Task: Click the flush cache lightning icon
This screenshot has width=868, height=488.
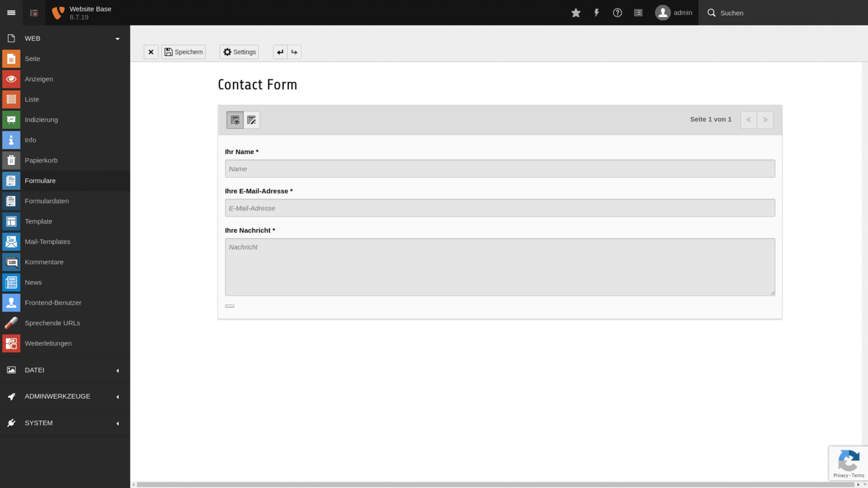Action: point(596,12)
